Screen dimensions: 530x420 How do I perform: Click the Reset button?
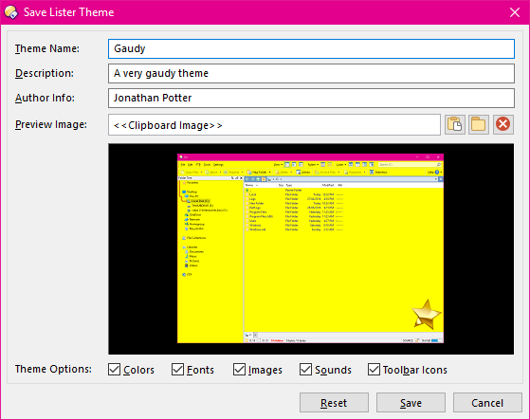click(x=334, y=402)
